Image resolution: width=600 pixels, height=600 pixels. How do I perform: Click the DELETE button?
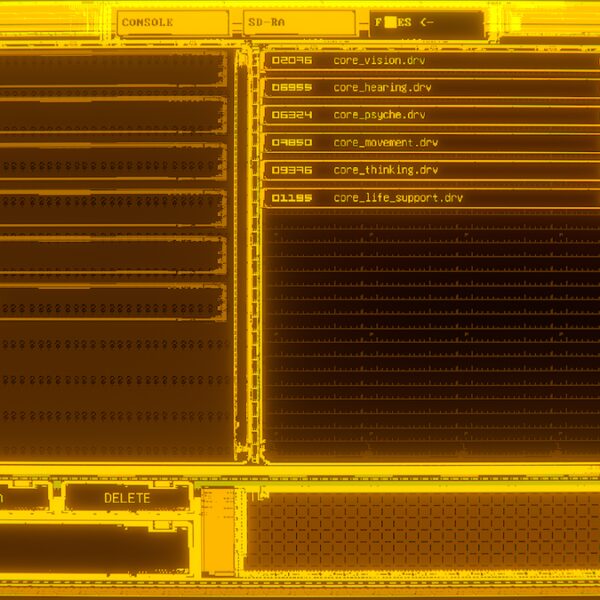(x=127, y=498)
